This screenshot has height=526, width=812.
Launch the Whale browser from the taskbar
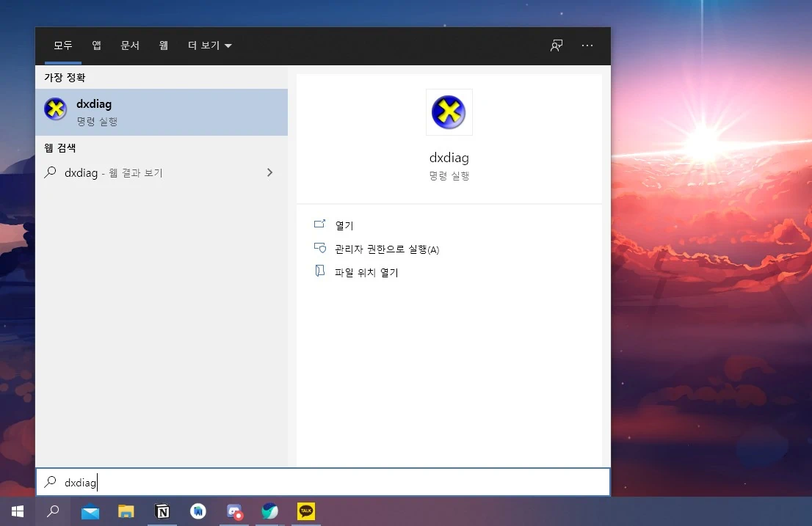pyautogui.click(x=269, y=511)
